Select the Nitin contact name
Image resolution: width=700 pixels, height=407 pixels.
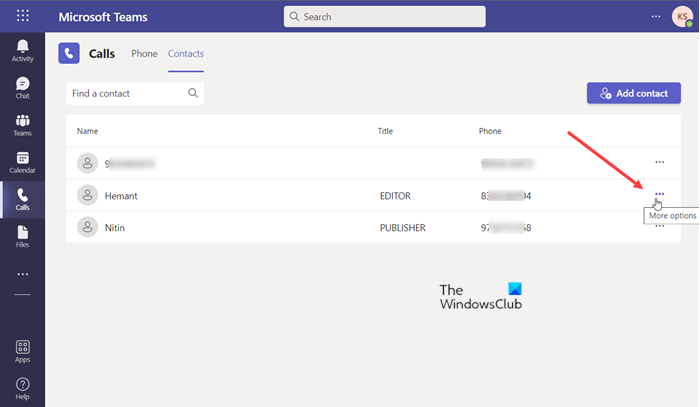coord(115,228)
